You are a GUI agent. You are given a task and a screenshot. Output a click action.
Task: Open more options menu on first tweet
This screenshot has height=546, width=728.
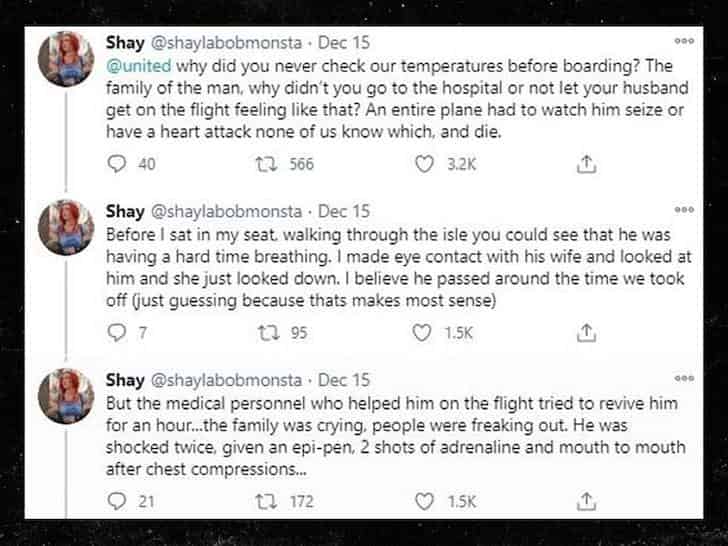click(x=684, y=41)
